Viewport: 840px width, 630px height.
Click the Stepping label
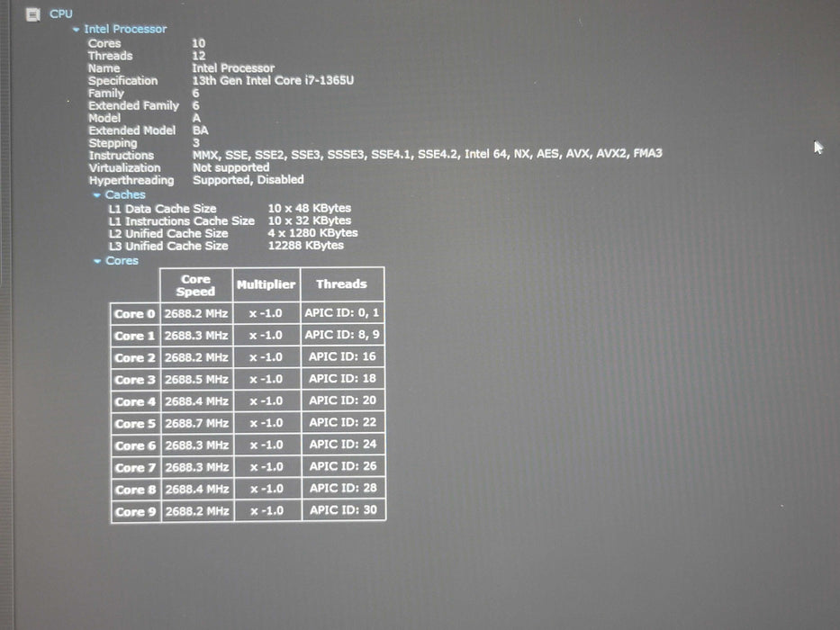point(113,143)
